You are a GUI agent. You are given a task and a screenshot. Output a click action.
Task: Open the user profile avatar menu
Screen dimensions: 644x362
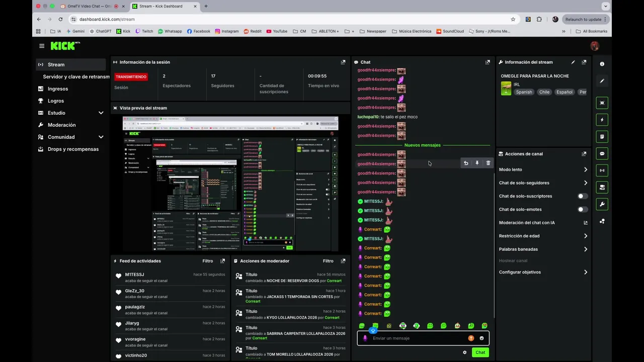coord(595,46)
